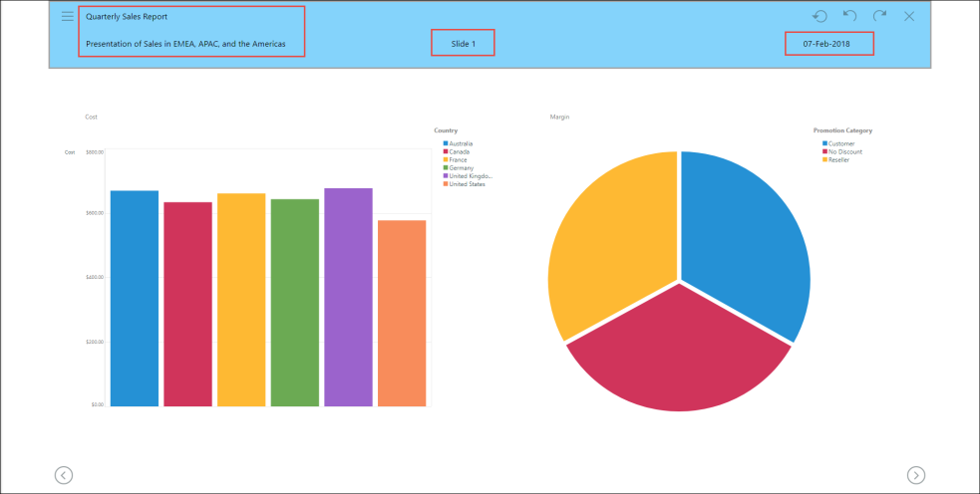Click the revert/reset icon in the header
The image size is (980, 494).
[819, 17]
